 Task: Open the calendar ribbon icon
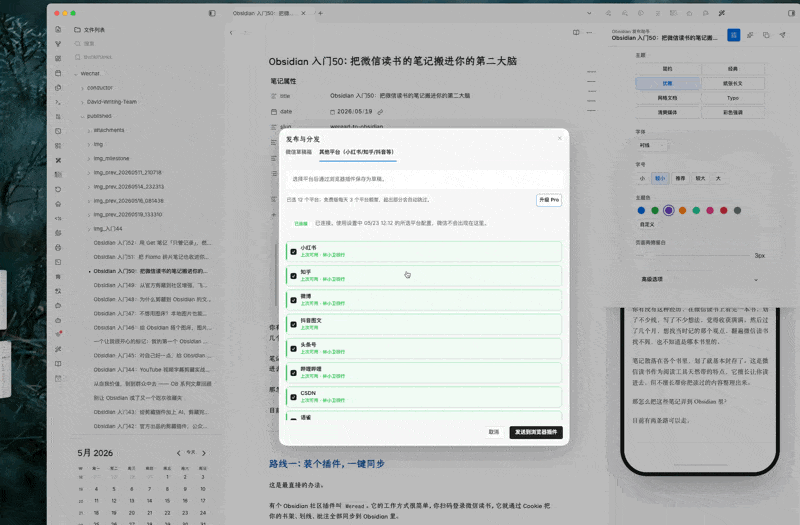[x=58, y=73]
